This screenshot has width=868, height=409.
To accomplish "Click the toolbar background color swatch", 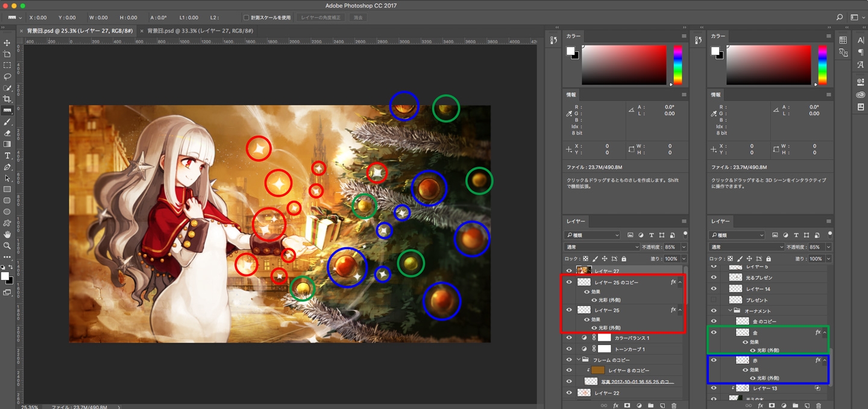I will coord(10,281).
